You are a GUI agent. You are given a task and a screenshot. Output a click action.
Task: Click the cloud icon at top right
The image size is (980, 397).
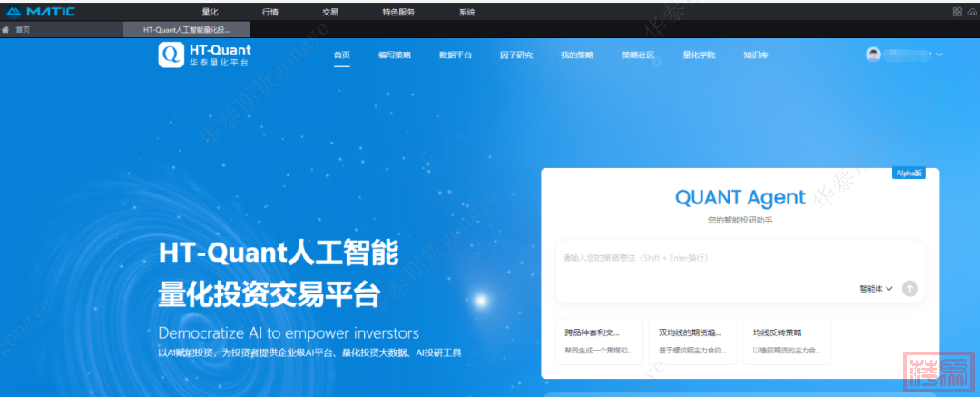pos(971,12)
